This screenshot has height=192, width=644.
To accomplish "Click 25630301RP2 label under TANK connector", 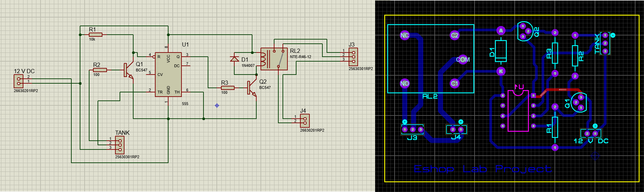I will point(127,157).
